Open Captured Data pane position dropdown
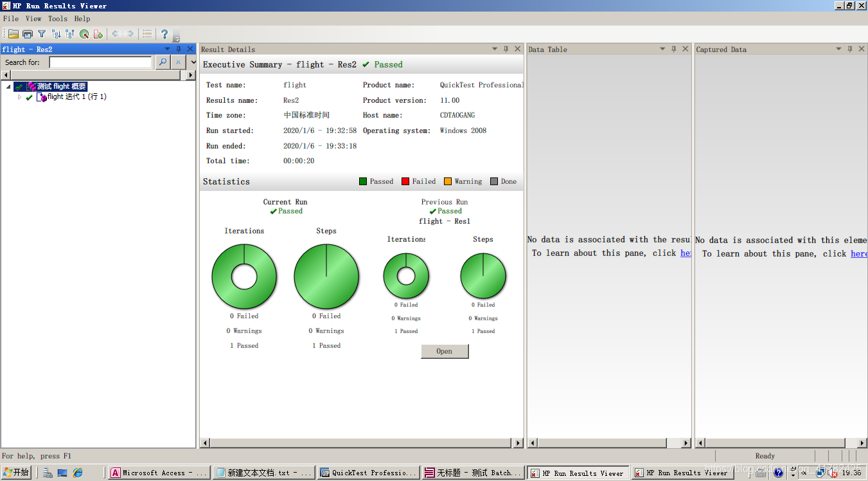 pyautogui.click(x=838, y=49)
